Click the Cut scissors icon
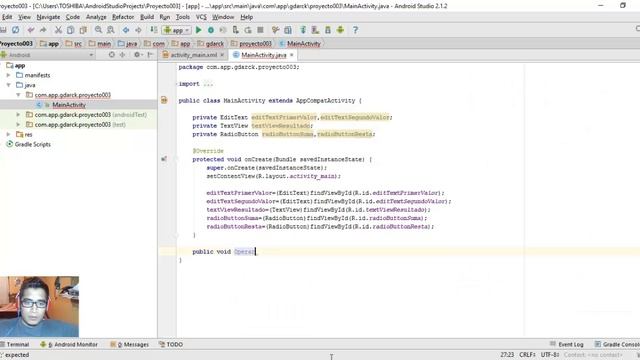 pos(58,30)
